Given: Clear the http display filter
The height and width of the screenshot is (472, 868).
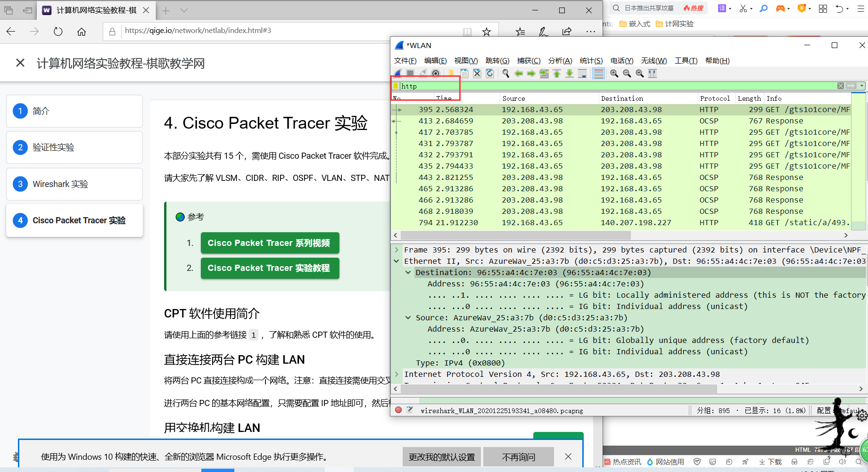Looking at the screenshot, I should click(x=841, y=86).
